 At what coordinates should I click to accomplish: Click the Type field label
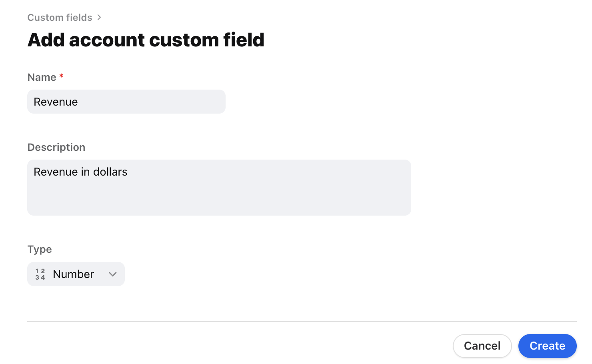pos(40,249)
